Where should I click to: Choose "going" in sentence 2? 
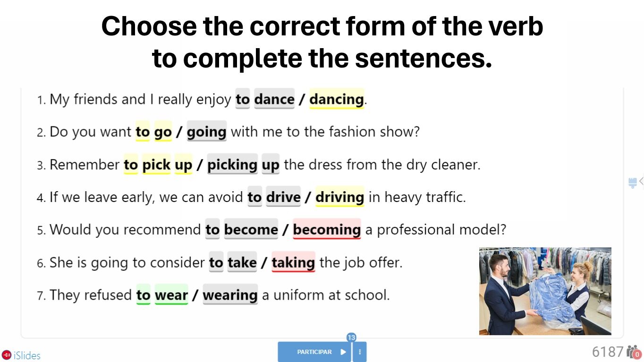click(x=207, y=132)
